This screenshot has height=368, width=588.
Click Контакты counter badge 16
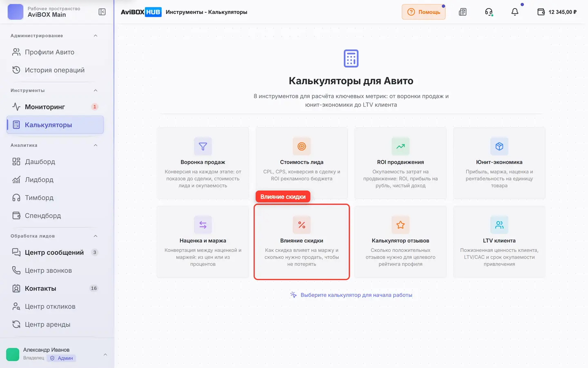click(94, 288)
